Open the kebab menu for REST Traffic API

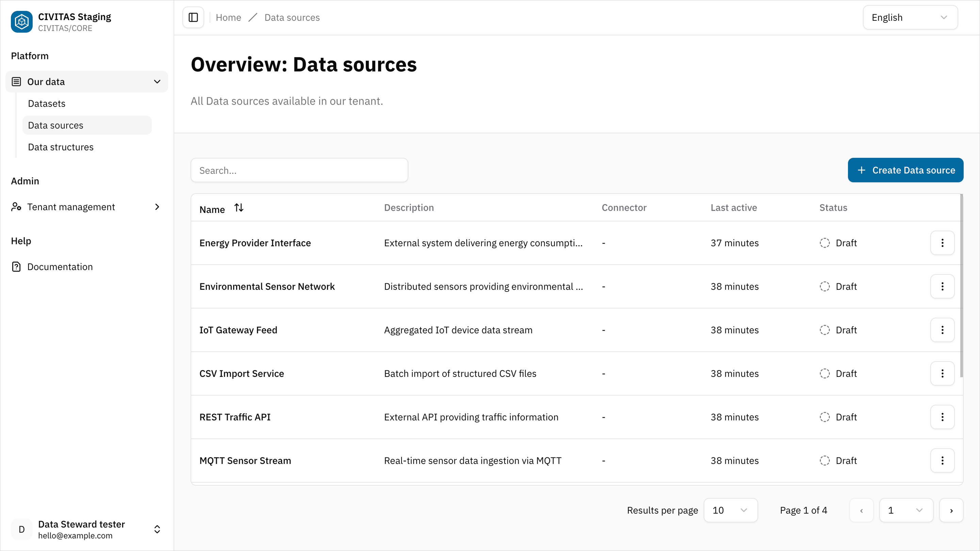(x=942, y=417)
